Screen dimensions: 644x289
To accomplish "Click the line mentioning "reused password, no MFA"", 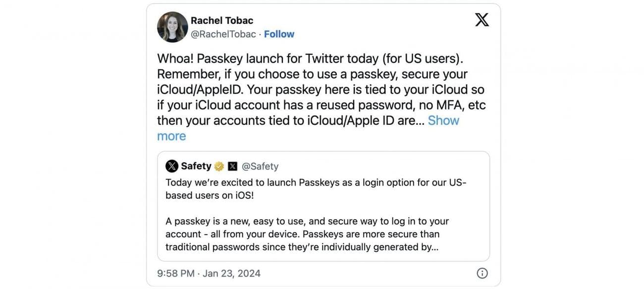I will point(322,105).
